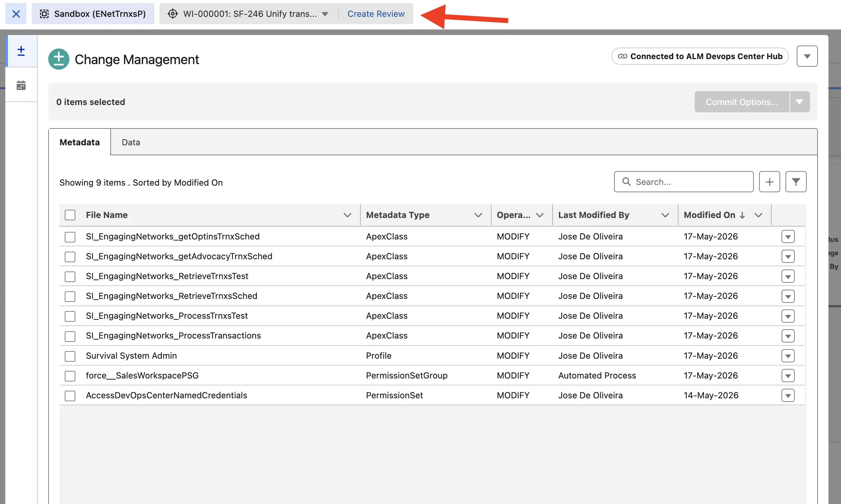Click the PermissionSetGroup metadata type cell
This screenshot has height=504, width=841.
[407, 375]
